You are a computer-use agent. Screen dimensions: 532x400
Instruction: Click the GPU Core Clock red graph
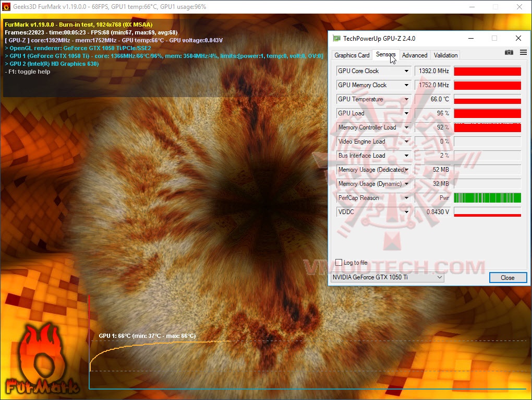[487, 71]
